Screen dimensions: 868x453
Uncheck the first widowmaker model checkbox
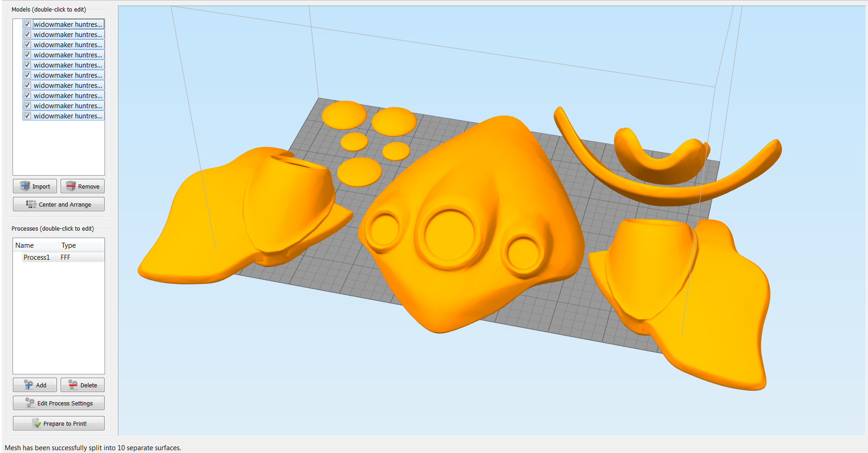27,24
